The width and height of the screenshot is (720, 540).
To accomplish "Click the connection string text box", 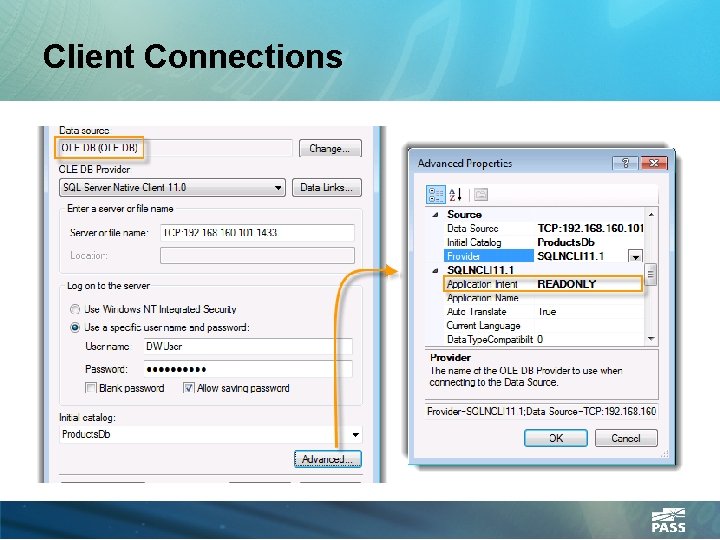I will 542,411.
